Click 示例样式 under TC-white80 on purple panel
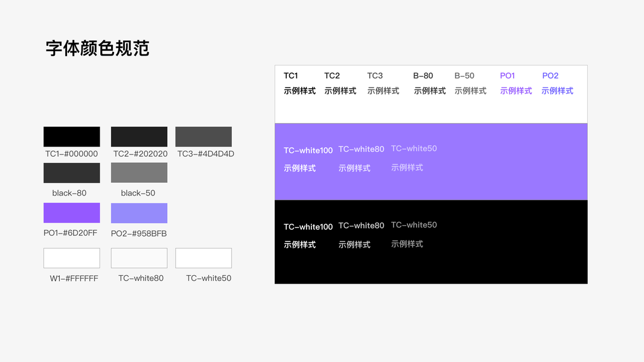The image size is (644, 362). 354,168
